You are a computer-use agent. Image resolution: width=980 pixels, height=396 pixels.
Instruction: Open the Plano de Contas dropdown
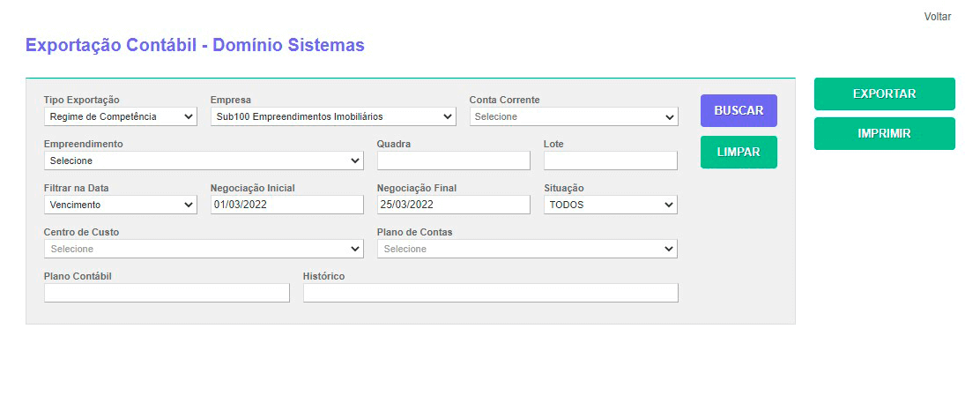[527, 249]
